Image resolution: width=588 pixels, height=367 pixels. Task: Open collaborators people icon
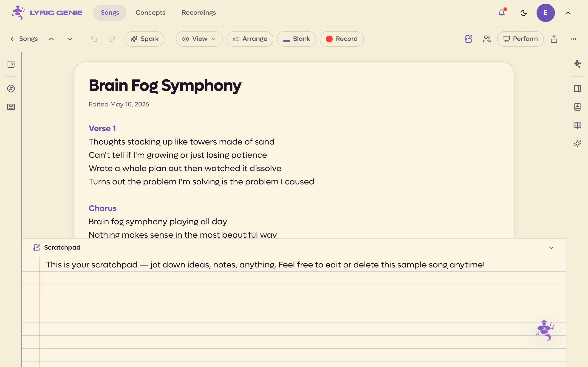(x=487, y=39)
